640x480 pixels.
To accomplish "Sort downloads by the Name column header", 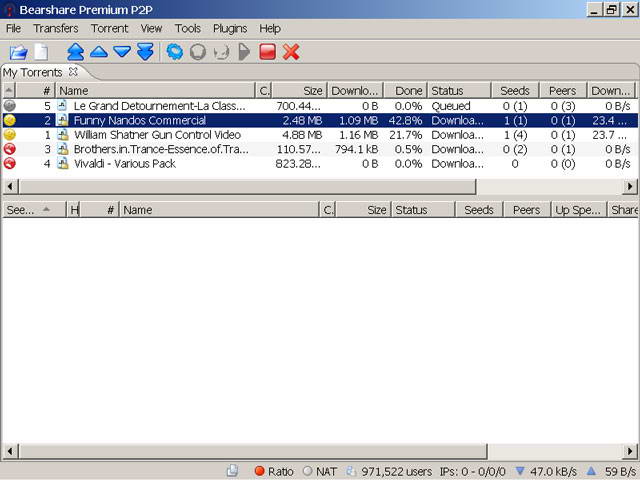I will pyautogui.click(x=155, y=90).
